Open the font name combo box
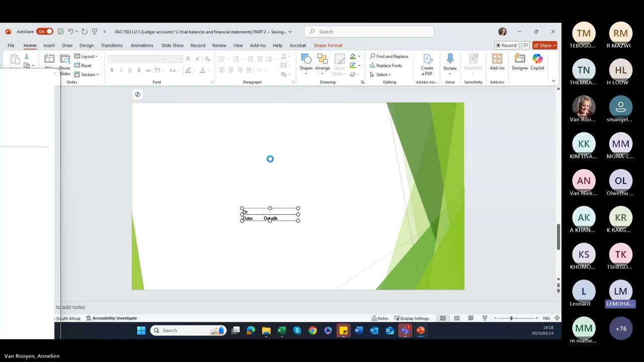 coord(137,59)
